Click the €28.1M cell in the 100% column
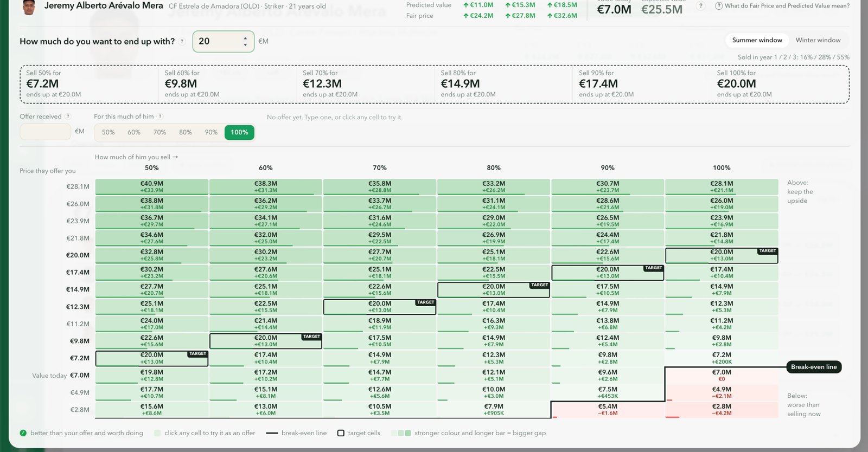 pos(722,187)
